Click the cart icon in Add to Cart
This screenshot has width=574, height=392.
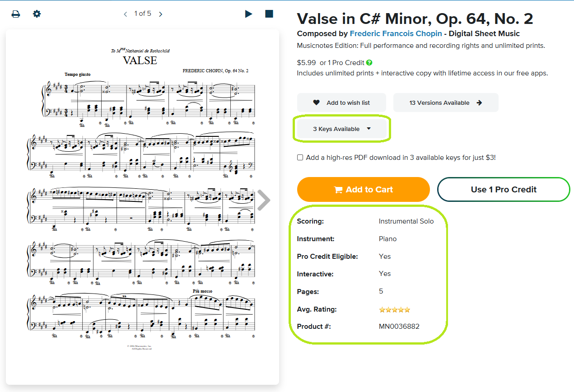[x=338, y=190]
